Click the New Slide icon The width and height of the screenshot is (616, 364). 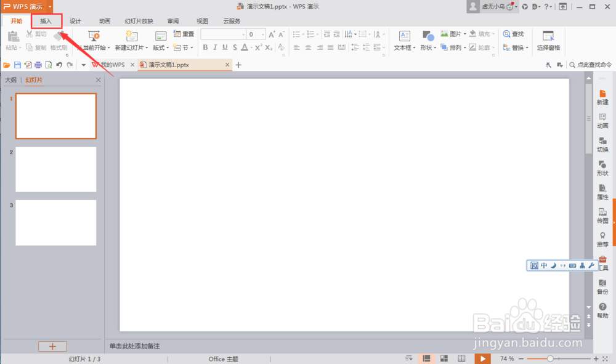pyautogui.click(x=131, y=36)
